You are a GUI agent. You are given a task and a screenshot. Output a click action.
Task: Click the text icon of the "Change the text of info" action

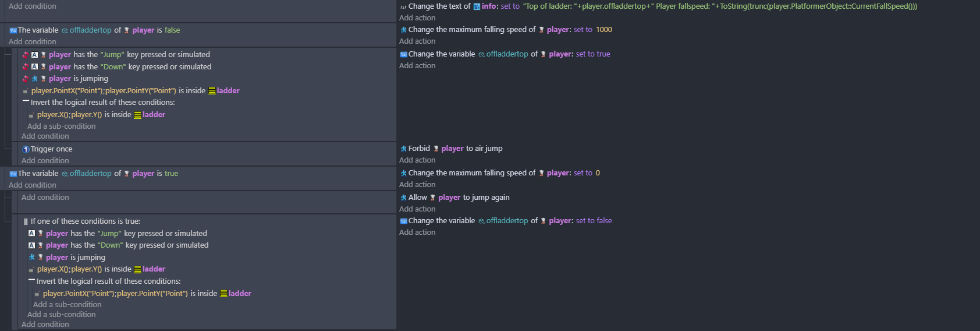[x=403, y=6]
